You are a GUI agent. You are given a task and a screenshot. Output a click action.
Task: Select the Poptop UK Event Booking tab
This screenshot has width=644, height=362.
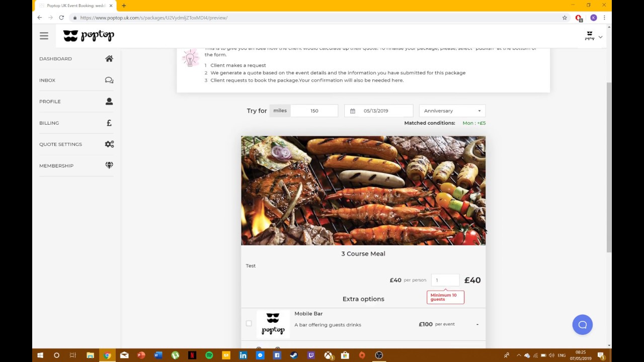click(x=75, y=6)
